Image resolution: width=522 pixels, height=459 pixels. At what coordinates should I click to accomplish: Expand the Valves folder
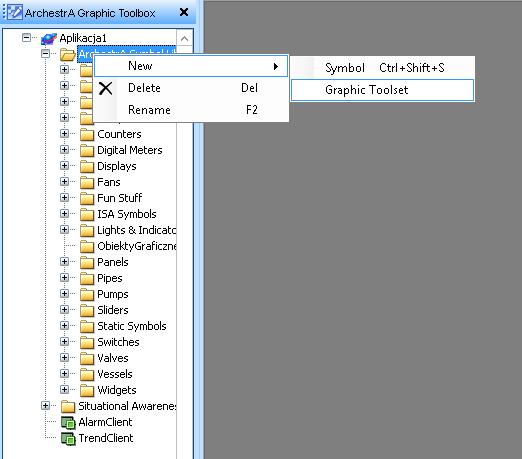point(64,358)
